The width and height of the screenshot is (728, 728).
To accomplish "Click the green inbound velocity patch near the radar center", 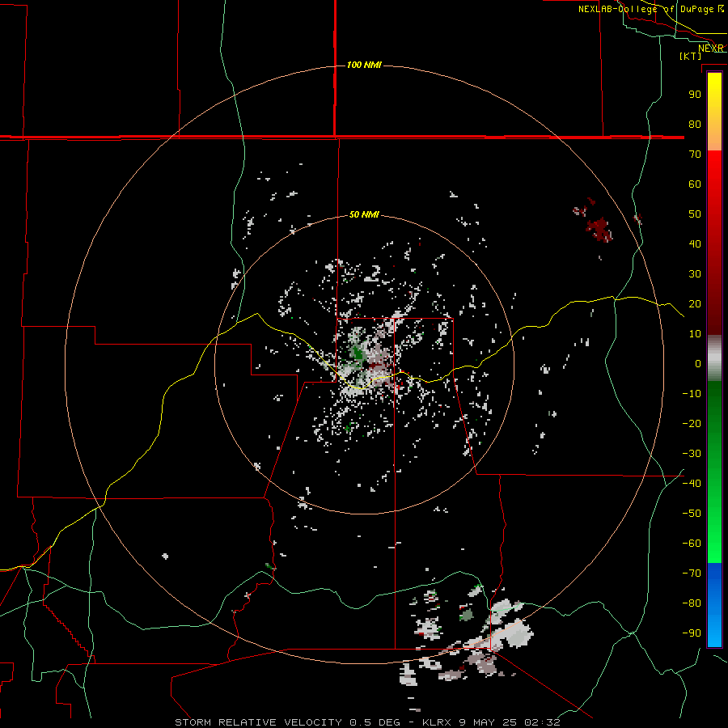I will [358, 353].
